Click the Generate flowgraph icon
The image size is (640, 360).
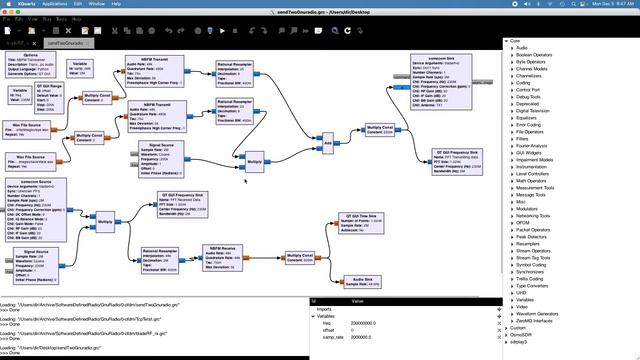pyautogui.click(x=210, y=31)
